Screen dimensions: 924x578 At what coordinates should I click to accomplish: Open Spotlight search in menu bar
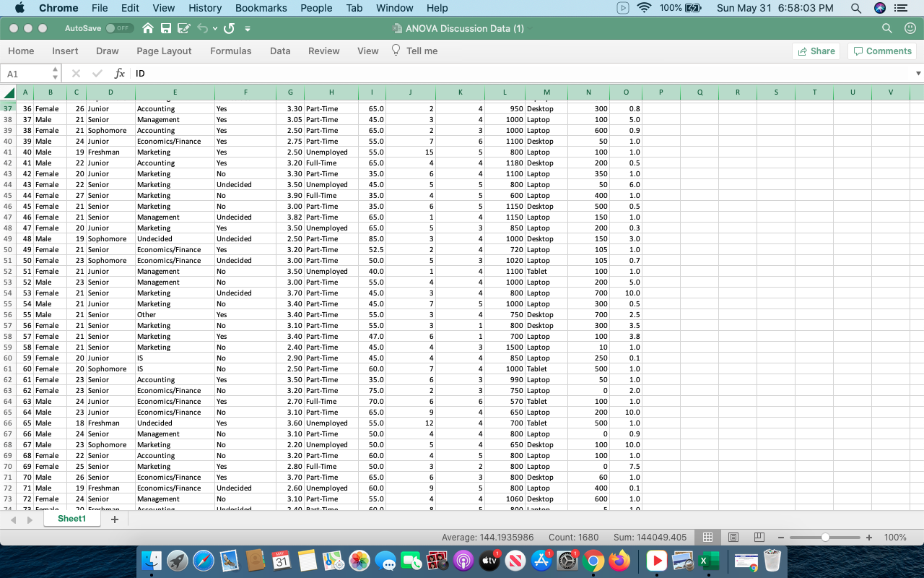click(x=856, y=8)
